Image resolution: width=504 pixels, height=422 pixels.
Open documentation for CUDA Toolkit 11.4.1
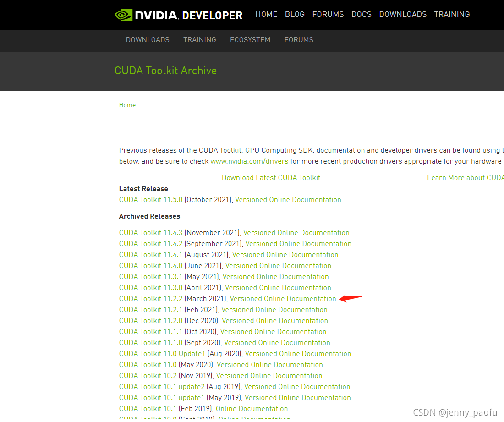285,255
